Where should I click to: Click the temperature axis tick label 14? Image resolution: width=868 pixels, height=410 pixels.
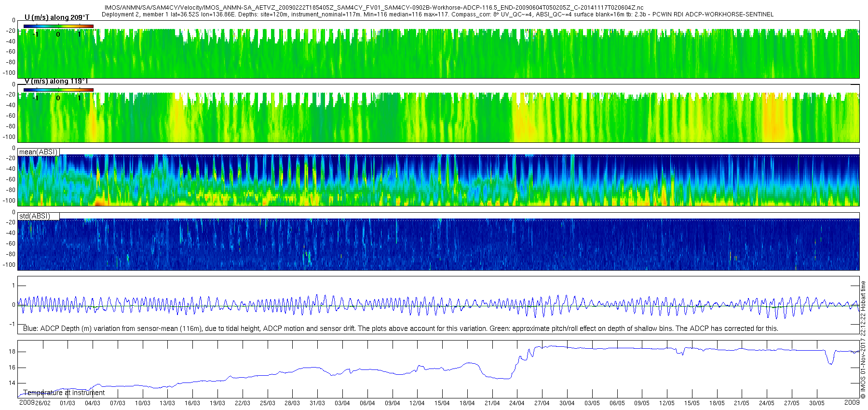[12, 383]
